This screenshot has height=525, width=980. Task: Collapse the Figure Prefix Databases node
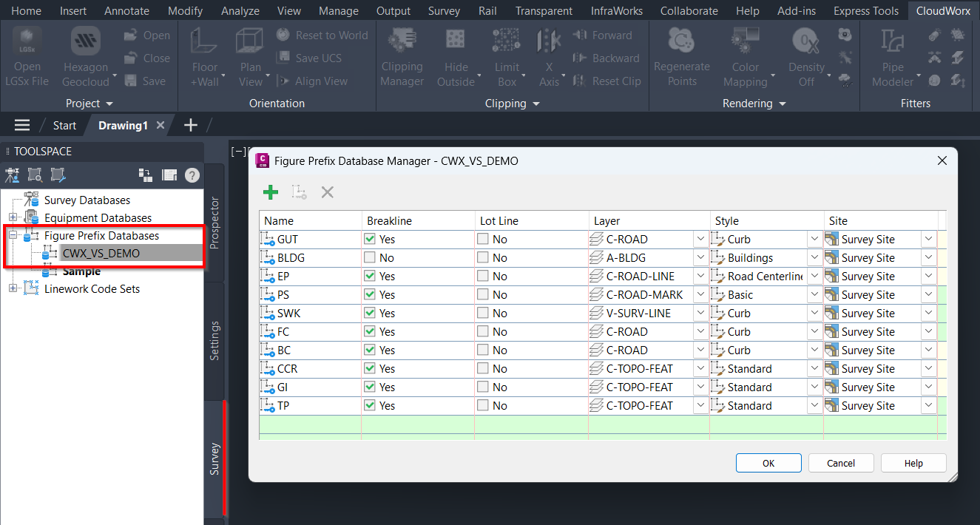tap(13, 236)
